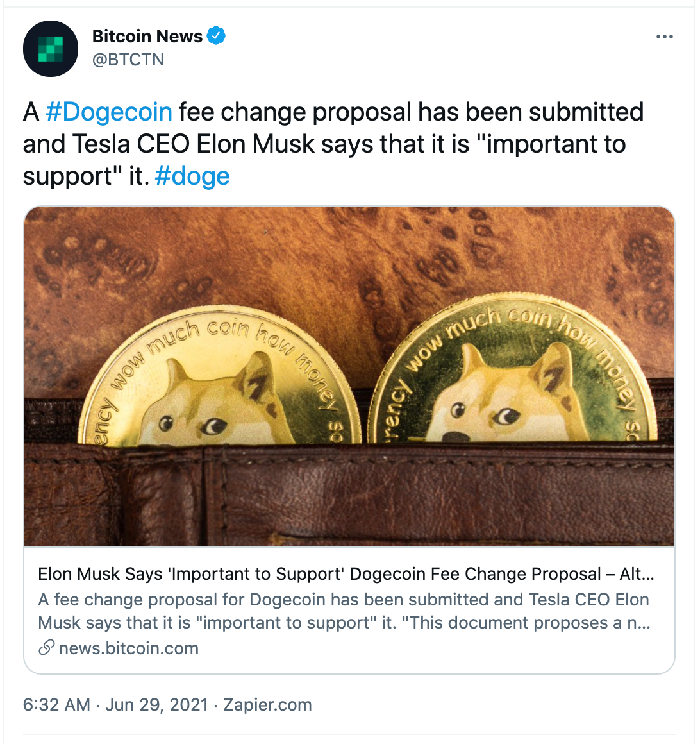Open the tweet's three-dot more options menu
700x744 pixels.
pos(665,37)
